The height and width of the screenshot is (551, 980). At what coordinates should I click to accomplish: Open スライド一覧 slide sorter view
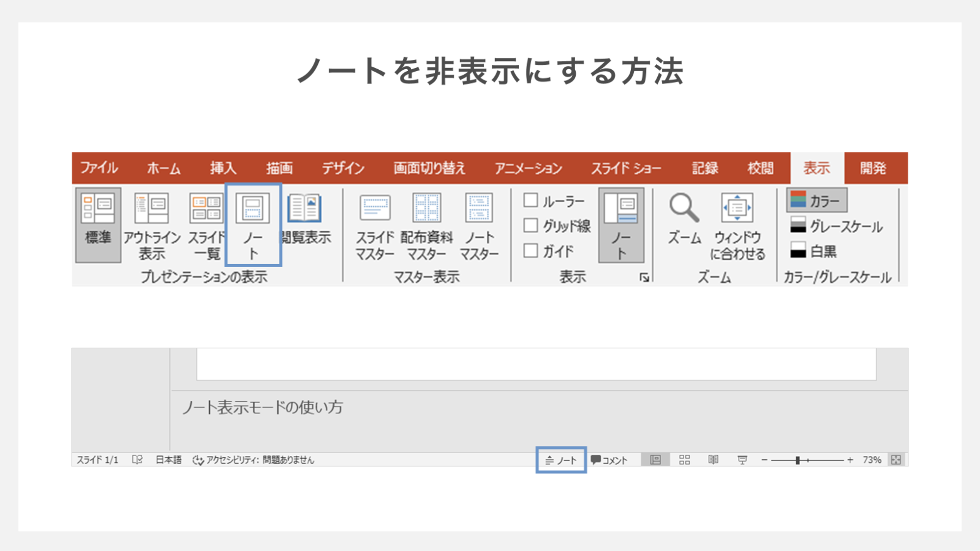tap(206, 225)
